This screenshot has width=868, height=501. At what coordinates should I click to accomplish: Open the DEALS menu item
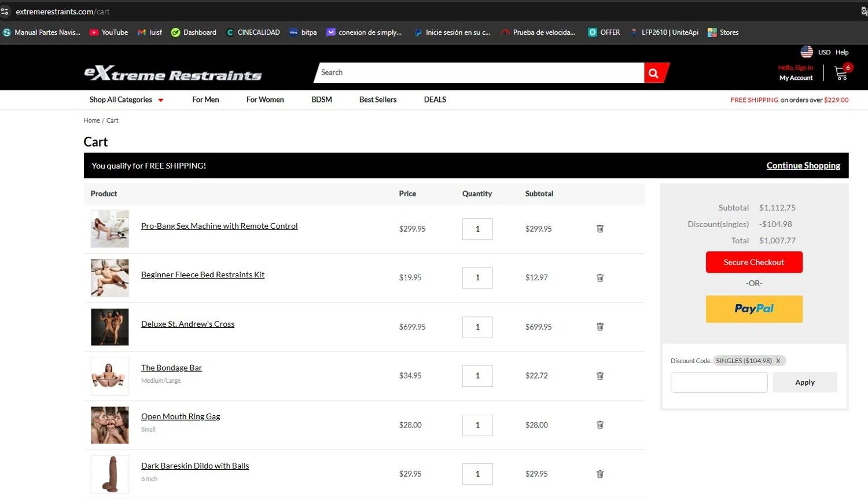tap(435, 100)
